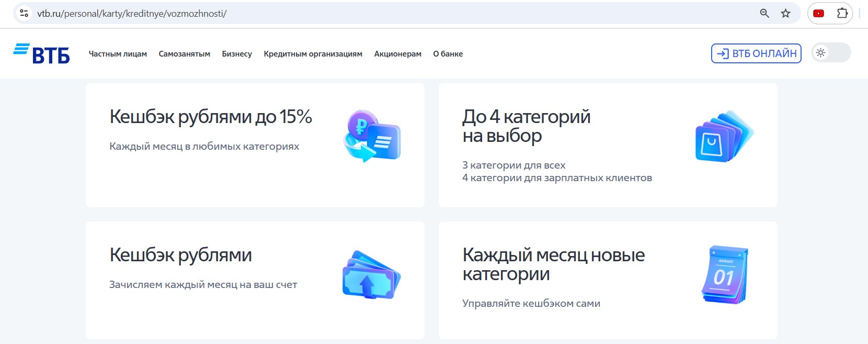Click the ruble cashback coin illustration
The height and width of the screenshot is (344, 868).
pyautogui.click(x=371, y=136)
